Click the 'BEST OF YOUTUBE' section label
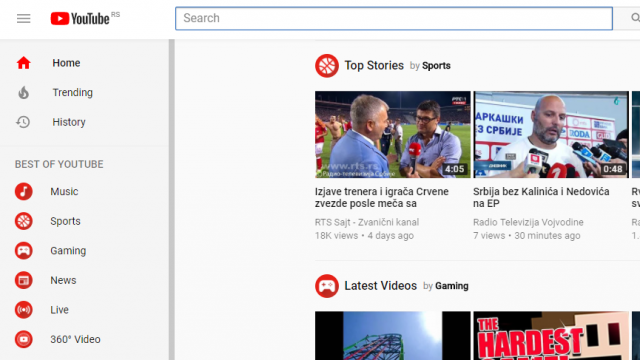This screenshot has width=640, height=360. pyautogui.click(x=59, y=164)
